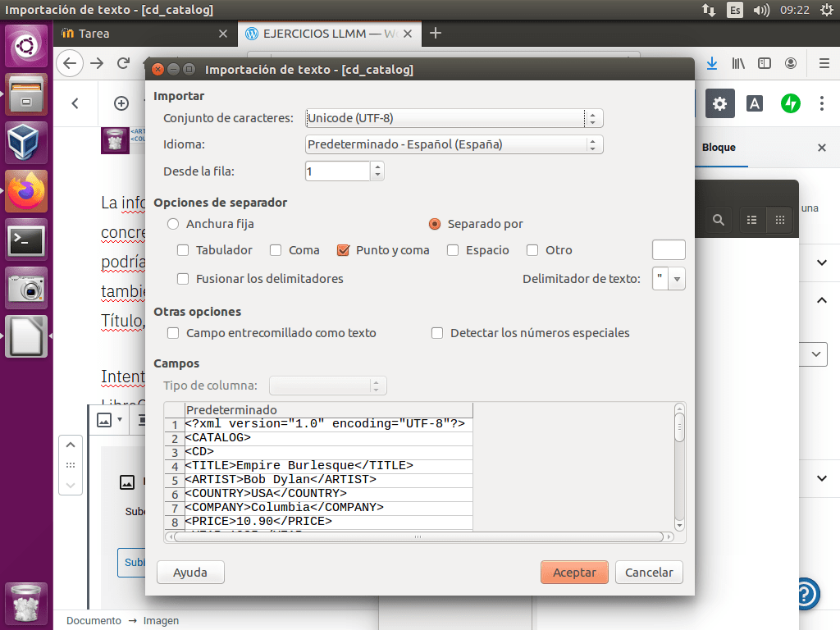Open the Trash icon in the dock

tap(27, 603)
